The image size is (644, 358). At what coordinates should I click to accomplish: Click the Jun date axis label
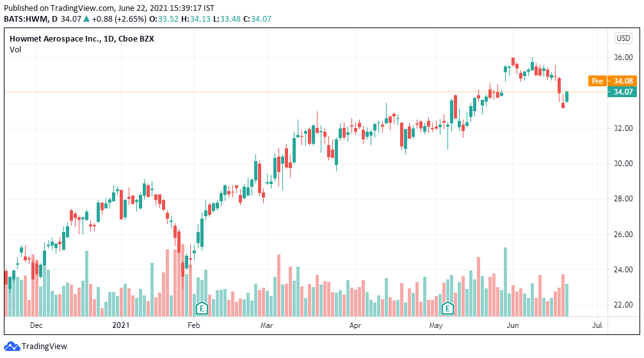[x=513, y=325]
